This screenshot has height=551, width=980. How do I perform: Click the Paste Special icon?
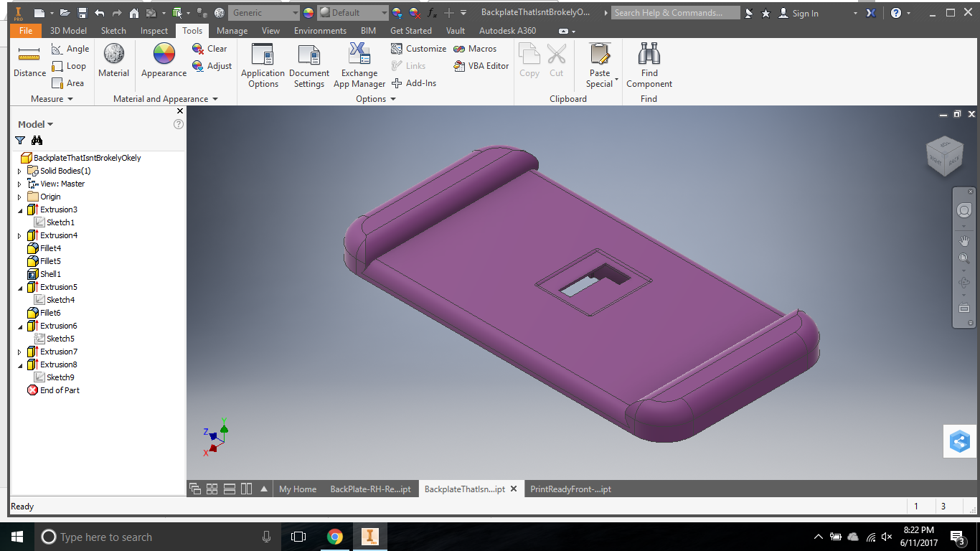(x=600, y=54)
